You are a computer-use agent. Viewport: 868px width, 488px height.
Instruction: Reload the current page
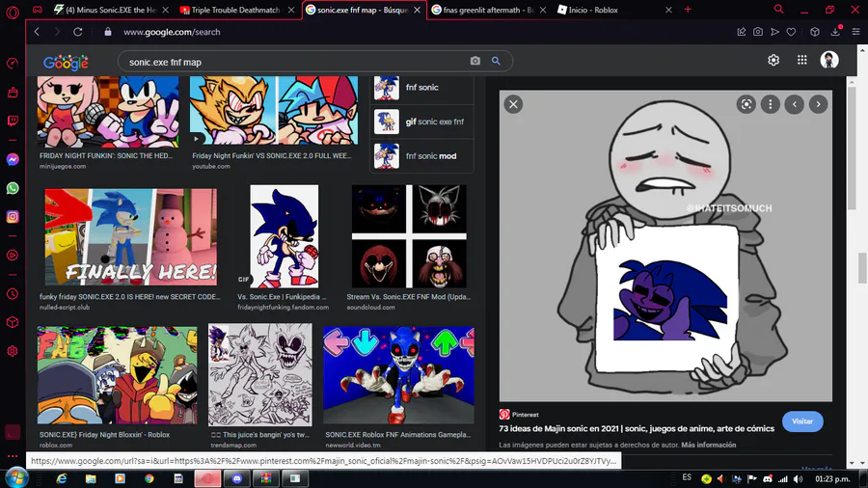[78, 32]
